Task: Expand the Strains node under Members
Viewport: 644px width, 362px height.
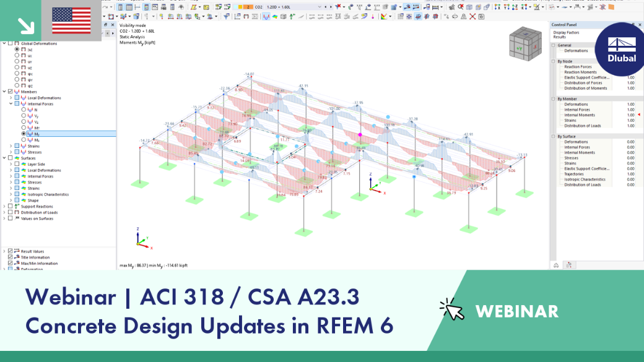Action: tap(11, 146)
